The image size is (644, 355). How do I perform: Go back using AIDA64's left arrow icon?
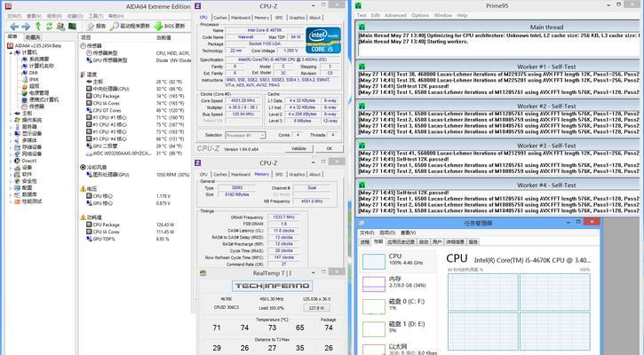[14, 27]
